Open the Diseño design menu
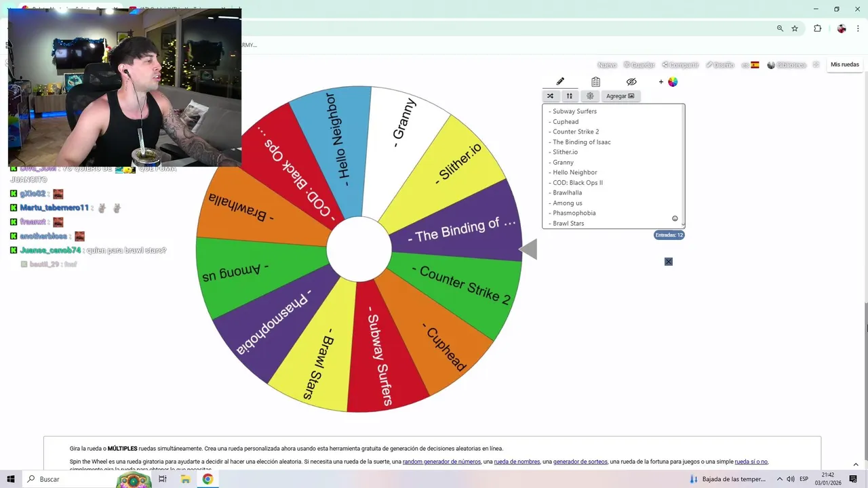The width and height of the screenshot is (868, 488). coord(719,65)
